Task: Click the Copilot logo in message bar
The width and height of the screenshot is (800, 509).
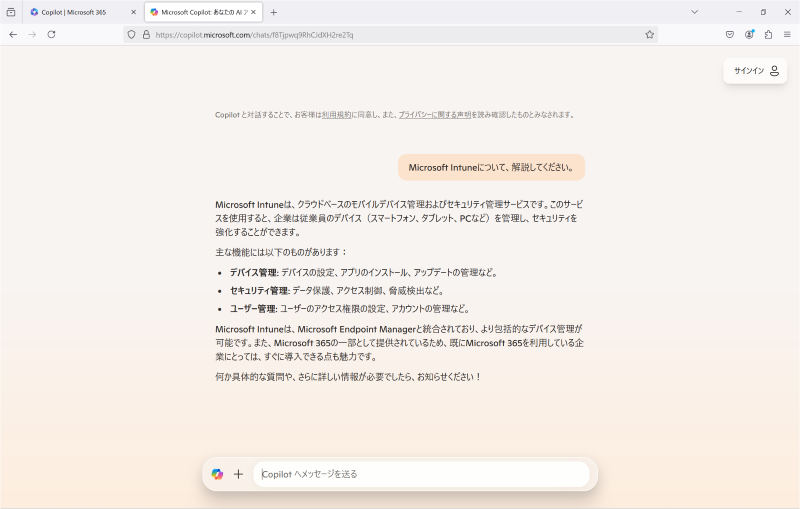Action: point(217,474)
